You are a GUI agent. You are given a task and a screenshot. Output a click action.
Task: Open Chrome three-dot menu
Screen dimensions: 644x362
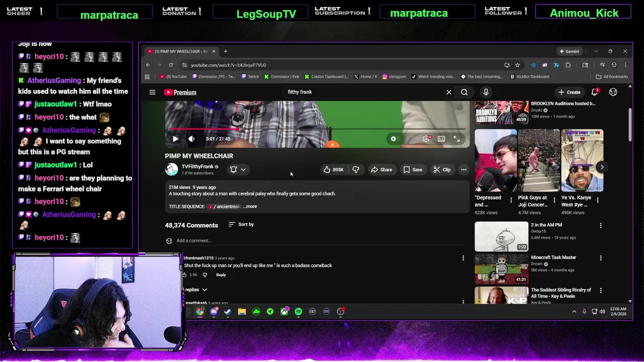pos(625,65)
